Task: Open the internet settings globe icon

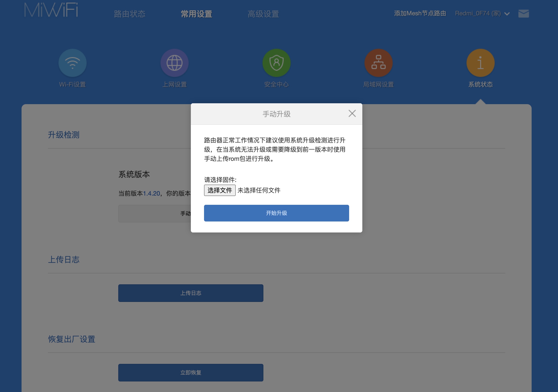Action: 175,63
